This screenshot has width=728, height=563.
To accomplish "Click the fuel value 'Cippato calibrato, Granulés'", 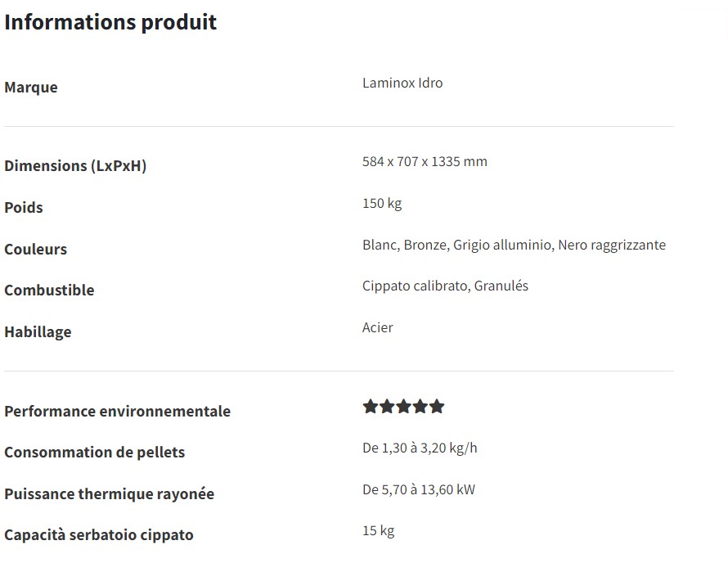I will [445, 286].
